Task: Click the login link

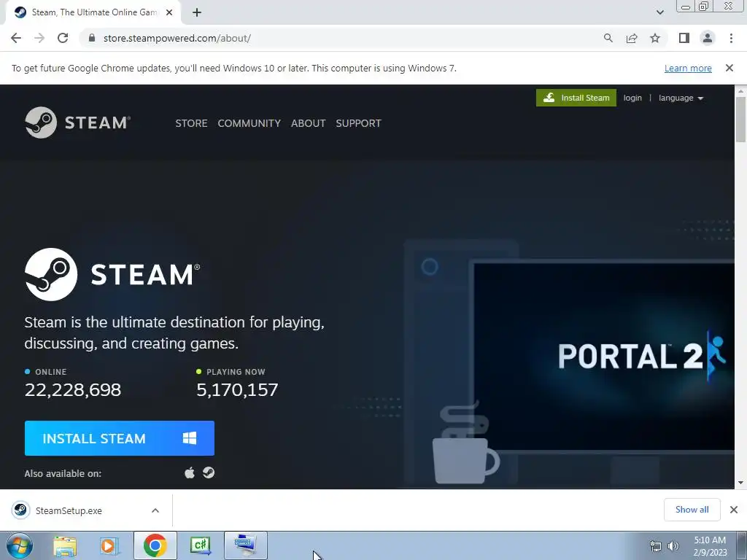Action: click(632, 98)
